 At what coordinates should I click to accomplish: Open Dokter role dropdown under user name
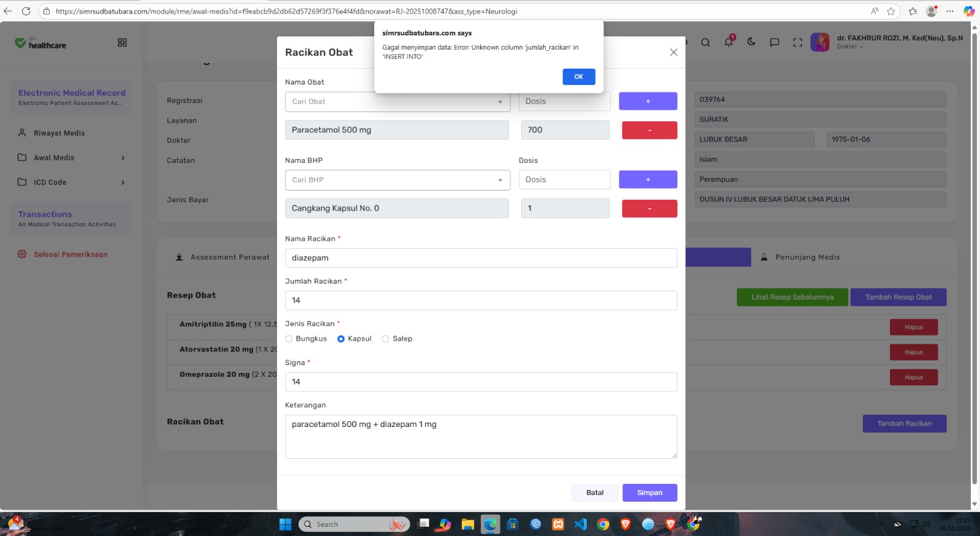point(850,47)
